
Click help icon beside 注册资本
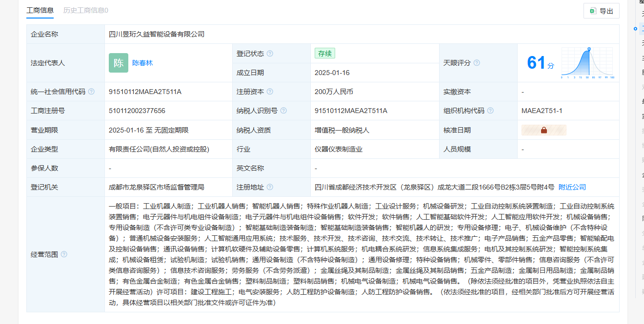click(x=270, y=92)
